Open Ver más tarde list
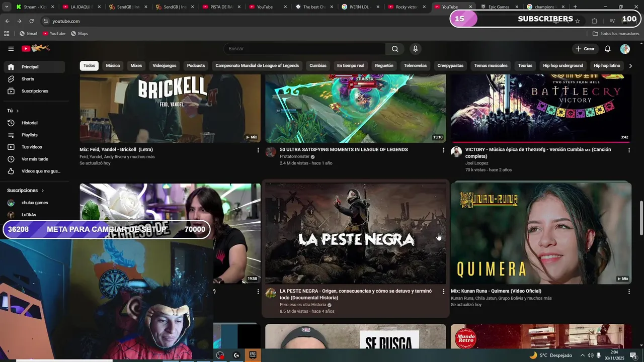This screenshot has width=644, height=362. (33, 159)
